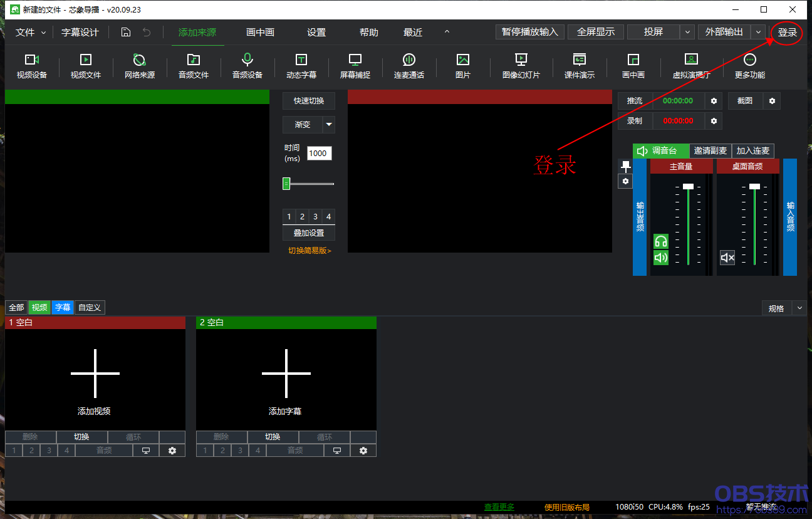Screen dimensions: 812x519
Task: Open settings gear of source 1 空白
Action: pyautogui.click(x=172, y=450)
